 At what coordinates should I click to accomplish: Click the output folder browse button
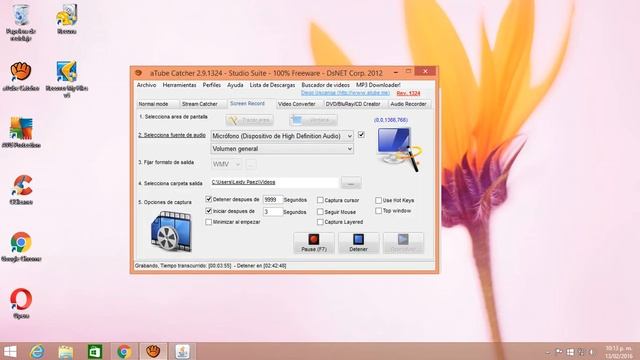pyautogui.click(x=351, y=183)
